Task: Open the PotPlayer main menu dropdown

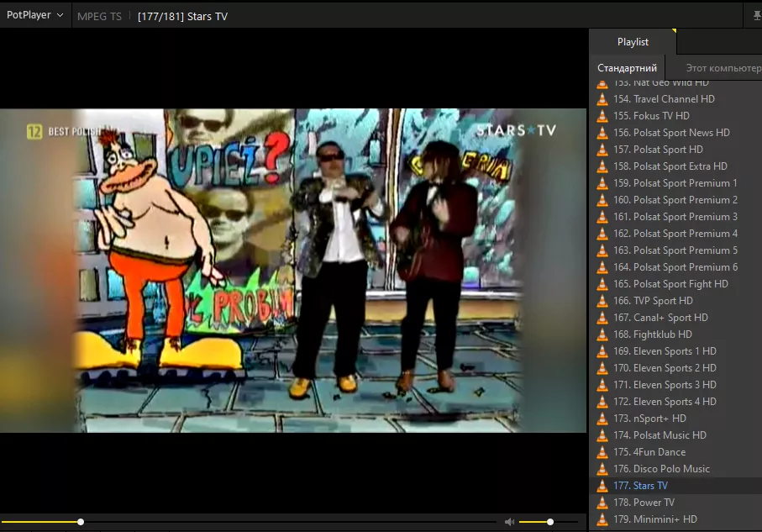Action: [35, 15]
